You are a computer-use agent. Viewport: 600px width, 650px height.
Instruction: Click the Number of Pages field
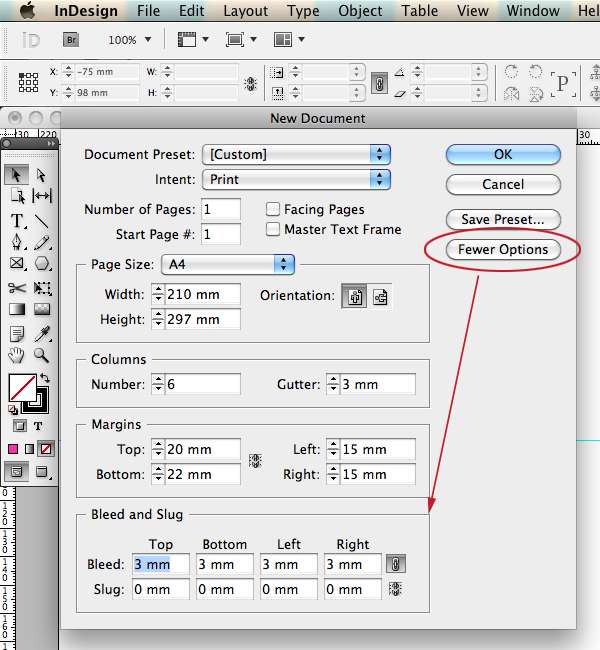click(221, 209)
